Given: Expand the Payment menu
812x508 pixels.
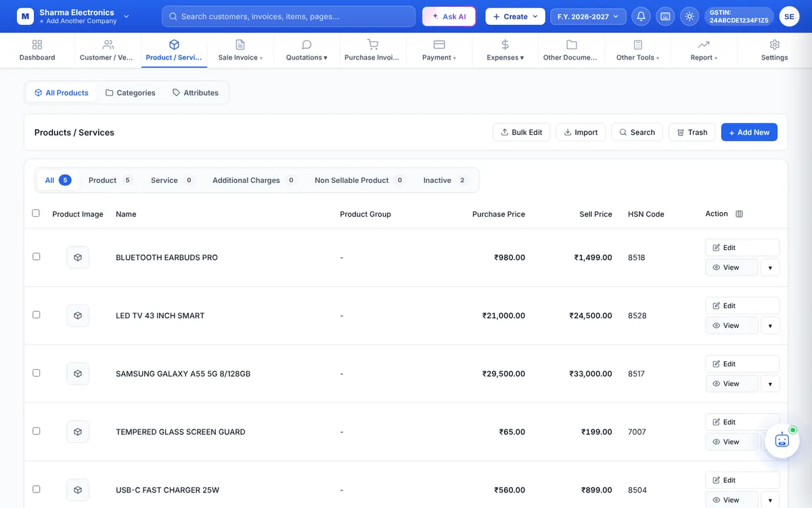Looking at the screenshot, I should point(439,50).
